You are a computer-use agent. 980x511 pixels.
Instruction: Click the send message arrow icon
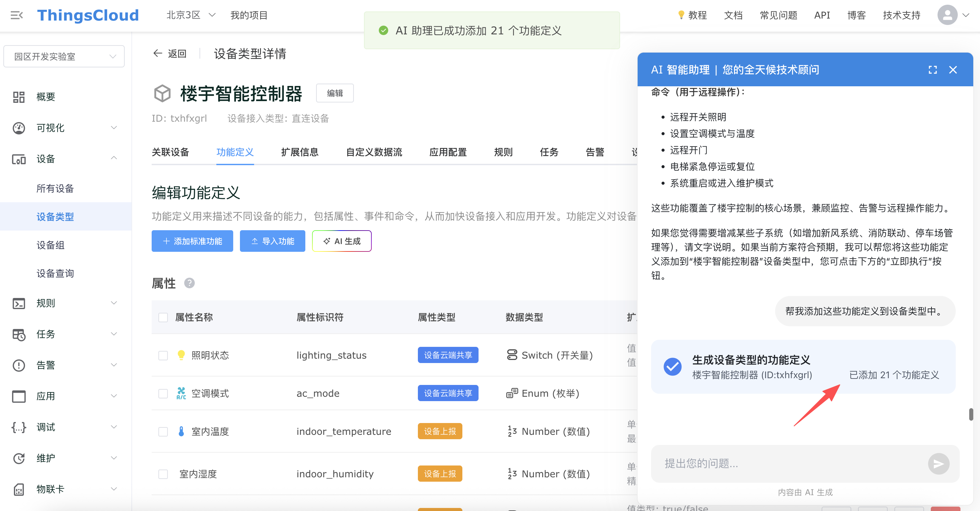tap(938, 463)
